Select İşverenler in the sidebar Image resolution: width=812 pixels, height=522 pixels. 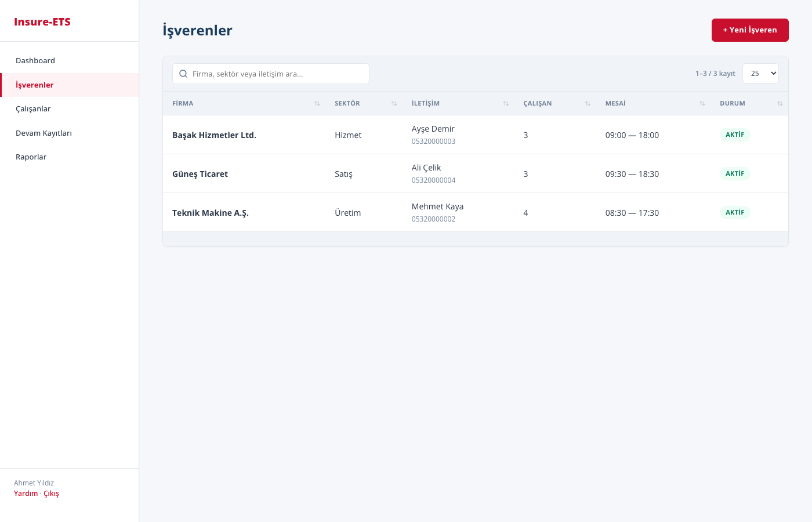pos(34,85)
